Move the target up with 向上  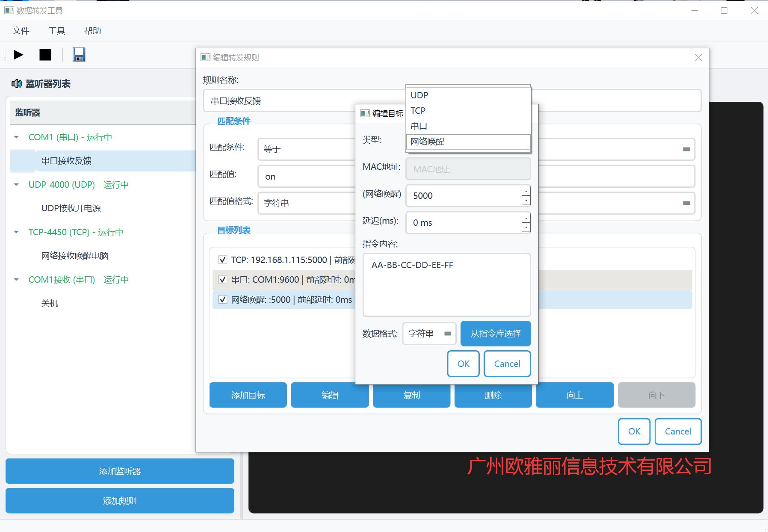tap(575, 395)
